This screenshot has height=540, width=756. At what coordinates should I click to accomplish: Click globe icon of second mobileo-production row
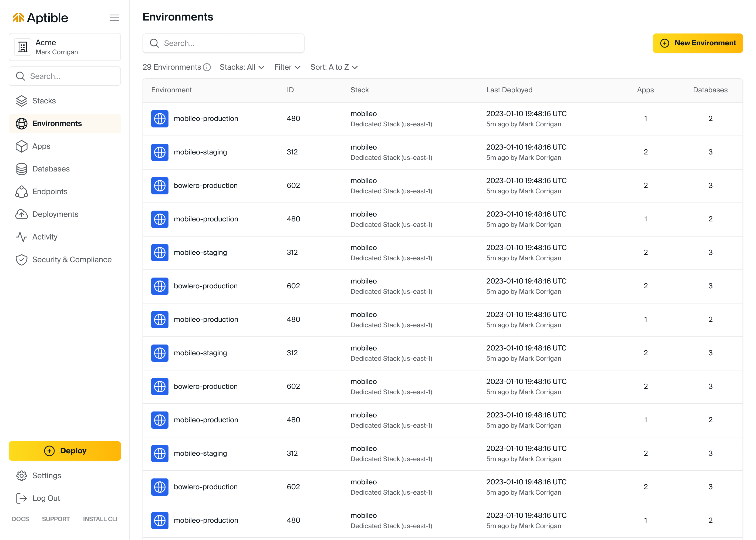tap(160, 219)
